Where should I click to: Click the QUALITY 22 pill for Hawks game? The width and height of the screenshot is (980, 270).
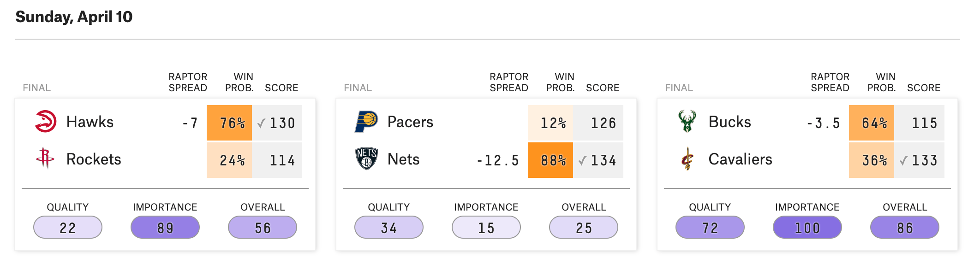coord(68,227)
